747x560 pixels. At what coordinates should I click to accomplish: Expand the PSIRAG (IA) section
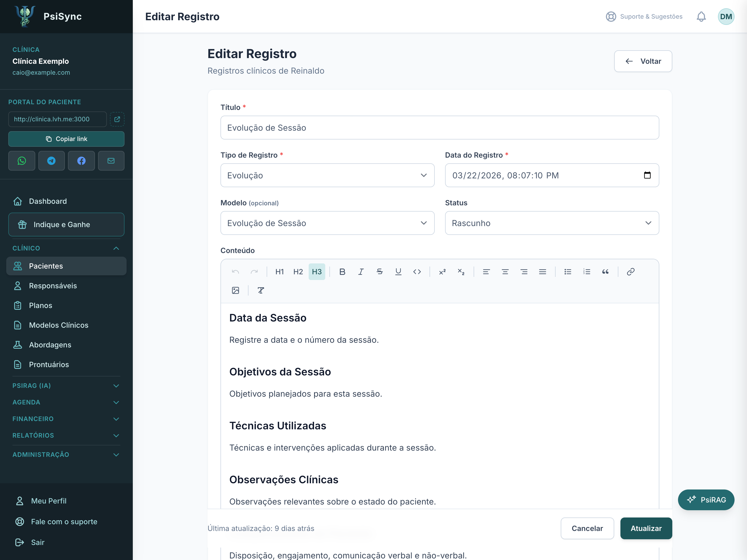[x=66, y=386]
